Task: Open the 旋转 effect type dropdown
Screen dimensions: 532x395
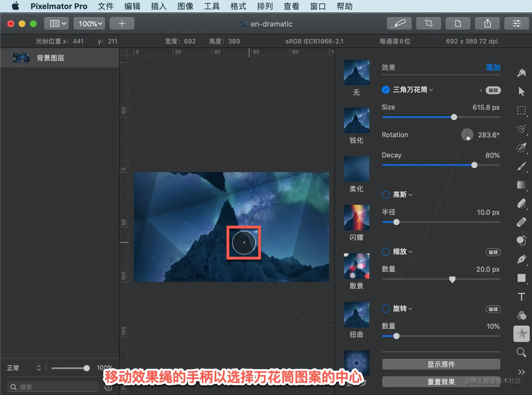Action: [x=403, y=309]
